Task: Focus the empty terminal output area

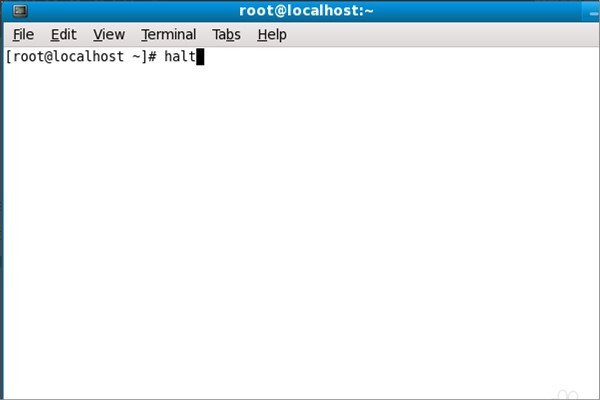Action: [x=301, y=230]
